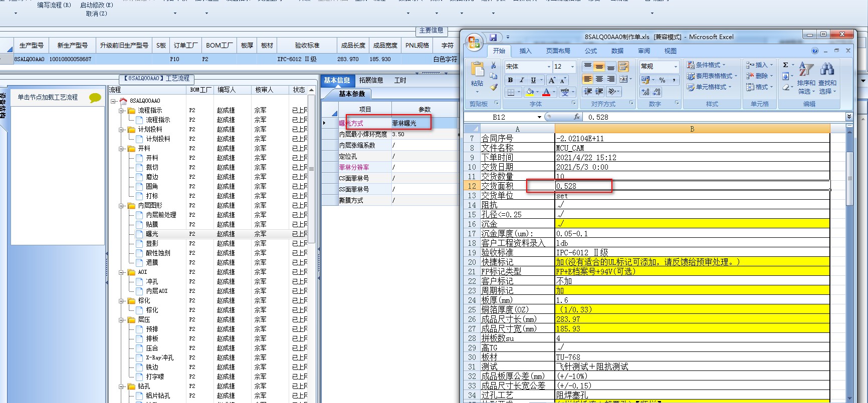Image resolution: width=868 pixels, height=403 pixels.
Task: Open the 工时 tab
Action: tap(400, 80)
